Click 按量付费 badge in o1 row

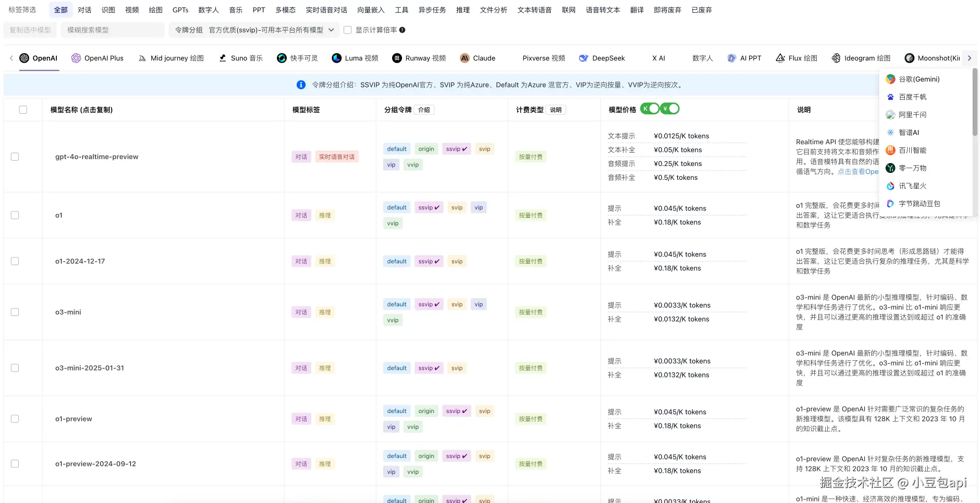pyautogui.click(x=531, y=215)
